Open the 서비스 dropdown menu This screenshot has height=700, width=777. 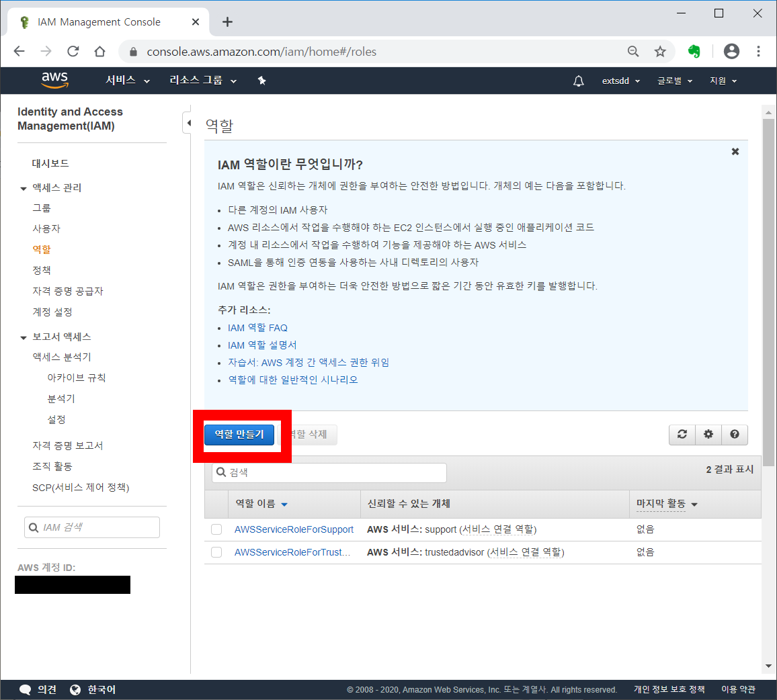point(127,80)
